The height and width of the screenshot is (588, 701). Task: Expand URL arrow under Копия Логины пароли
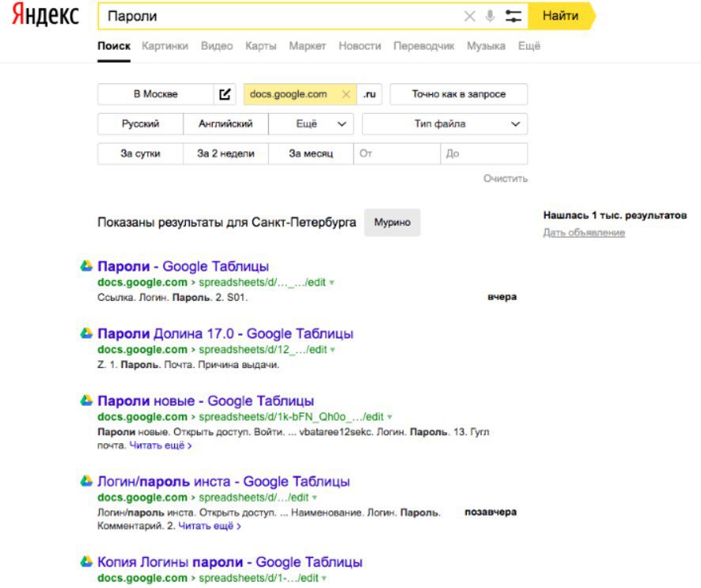(x=324, y=579)
